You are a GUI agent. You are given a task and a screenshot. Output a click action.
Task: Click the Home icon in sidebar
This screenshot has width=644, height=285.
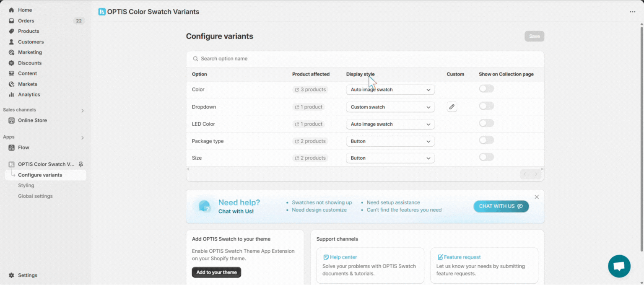click(x=11, y=10)
